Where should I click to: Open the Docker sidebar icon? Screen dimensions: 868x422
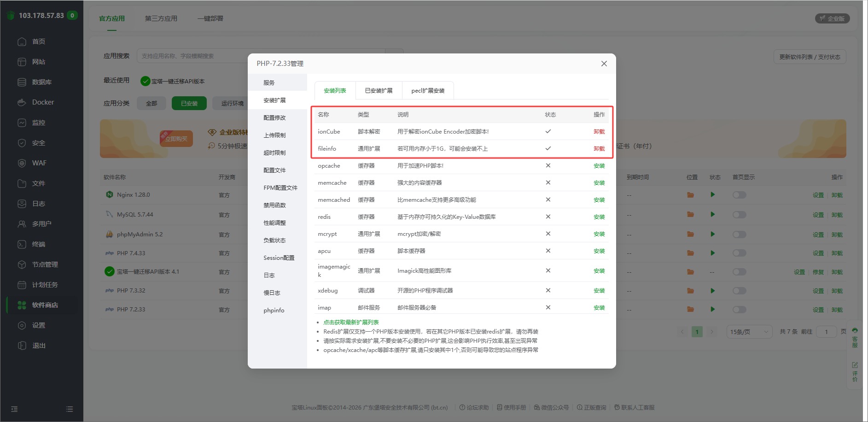tap(22, 102)
